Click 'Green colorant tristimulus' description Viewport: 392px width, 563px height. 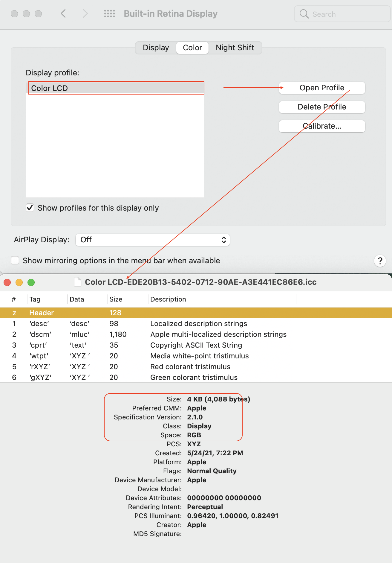tap(194, 378)
